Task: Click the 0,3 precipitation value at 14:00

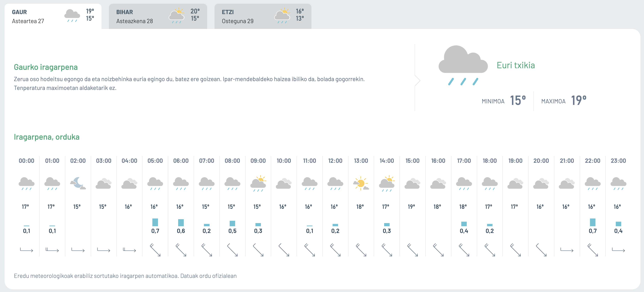Action: coord(387,231)
